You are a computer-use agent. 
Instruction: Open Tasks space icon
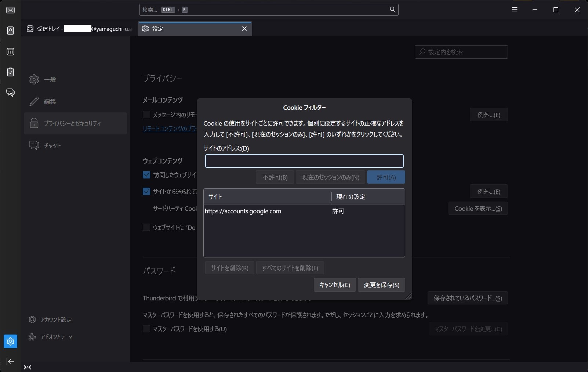10,72
